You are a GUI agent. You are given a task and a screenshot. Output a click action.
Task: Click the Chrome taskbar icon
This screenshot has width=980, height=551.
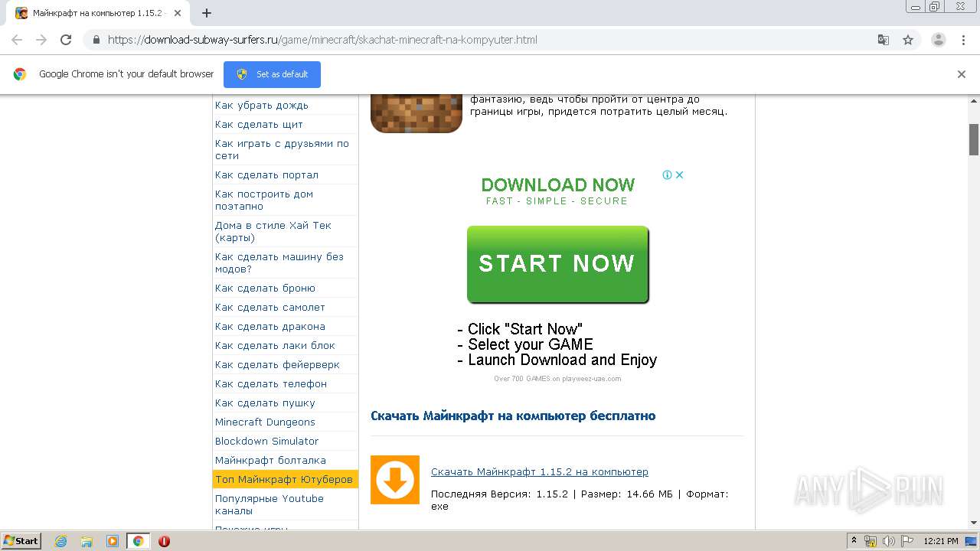click(139, 541)
